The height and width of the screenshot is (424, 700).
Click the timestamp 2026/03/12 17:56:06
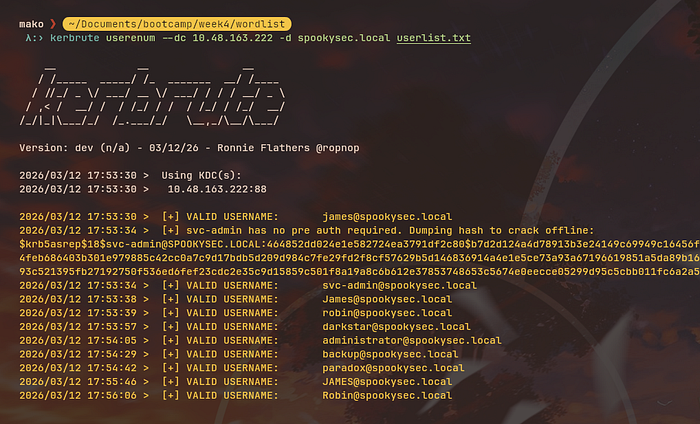click(78, 396)
